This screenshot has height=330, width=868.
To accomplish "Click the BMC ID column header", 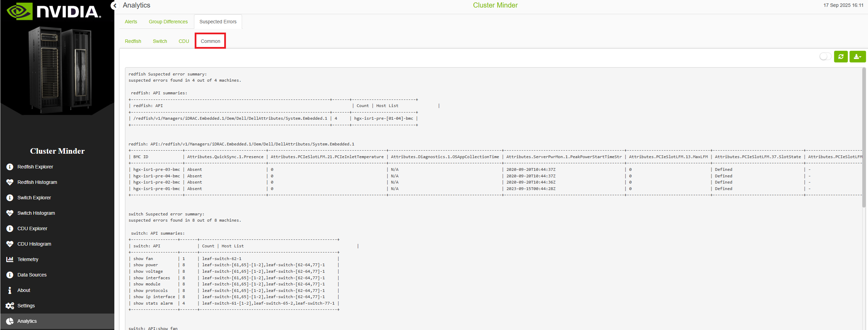I will pos(141,157).
